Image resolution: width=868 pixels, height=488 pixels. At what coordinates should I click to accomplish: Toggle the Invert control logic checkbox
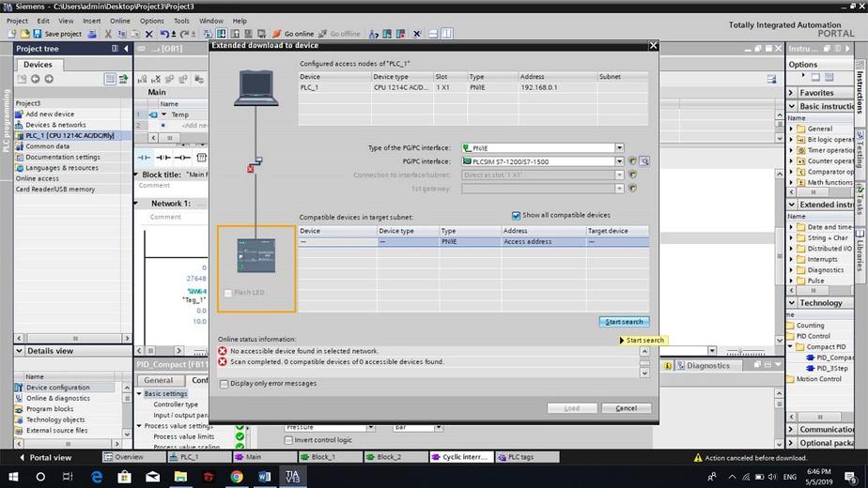point(289,439)
